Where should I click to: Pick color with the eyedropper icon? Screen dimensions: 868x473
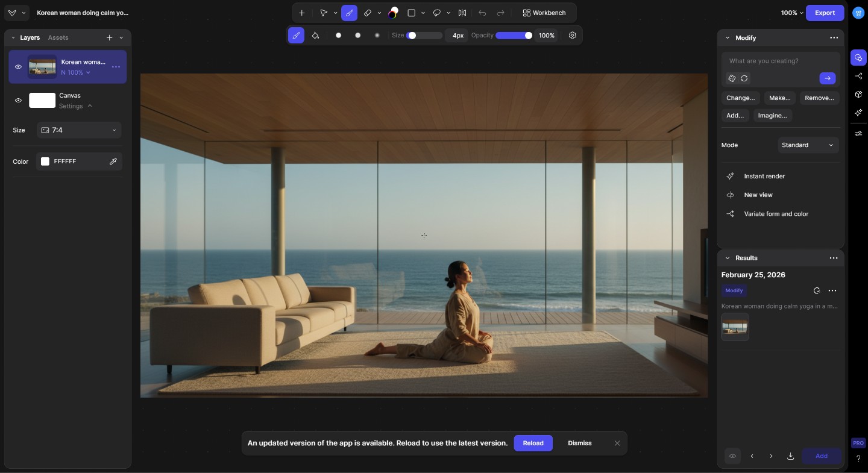pos(113,161)
